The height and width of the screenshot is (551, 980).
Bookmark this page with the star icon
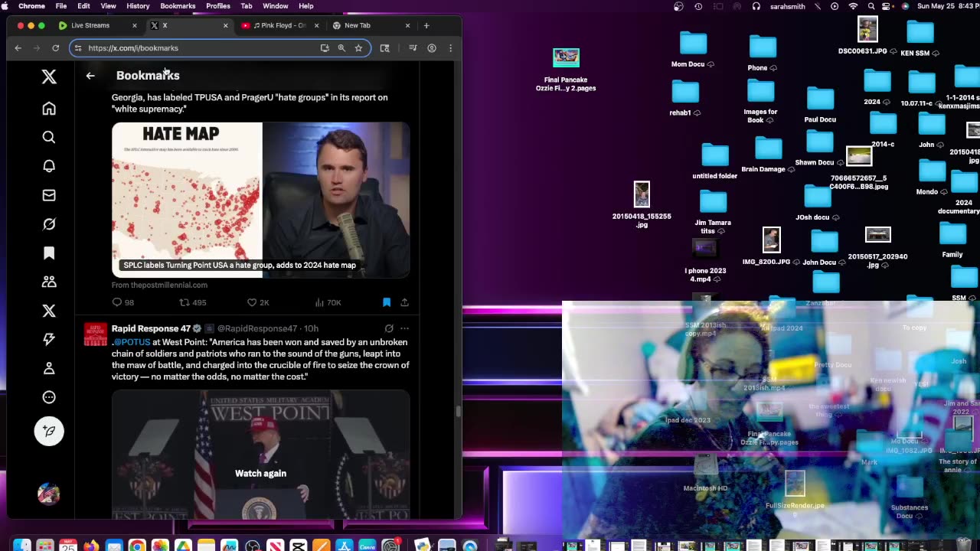pyautogui.click(x=358, y=48)
